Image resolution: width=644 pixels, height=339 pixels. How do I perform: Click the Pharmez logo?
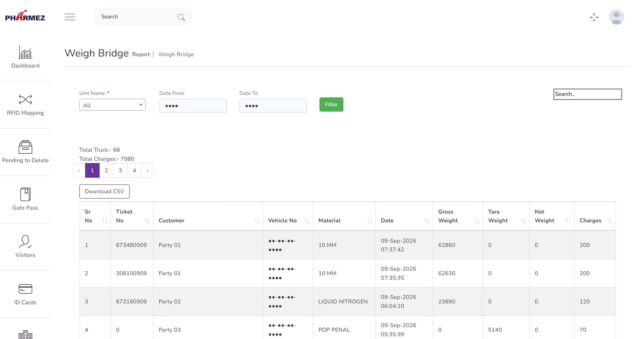25,16
